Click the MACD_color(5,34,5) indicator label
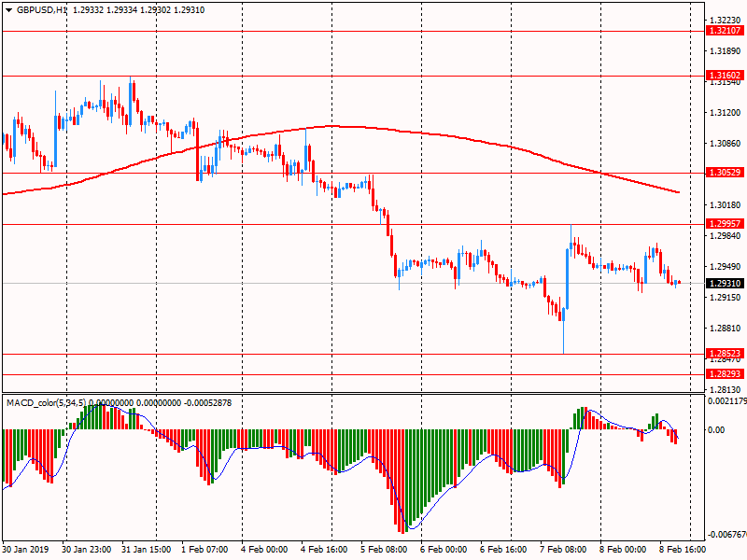Image resolution: width=747 pixels, height=560 pixels. [x=46, y=403]
